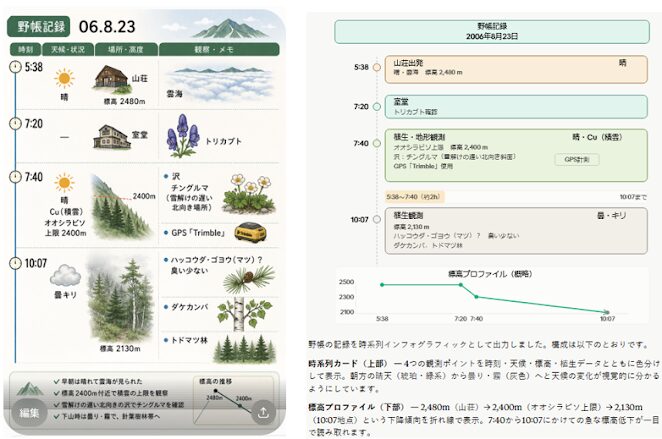Click the 2100 axis label on chart

pyautogui.click(x=346, y=312)
